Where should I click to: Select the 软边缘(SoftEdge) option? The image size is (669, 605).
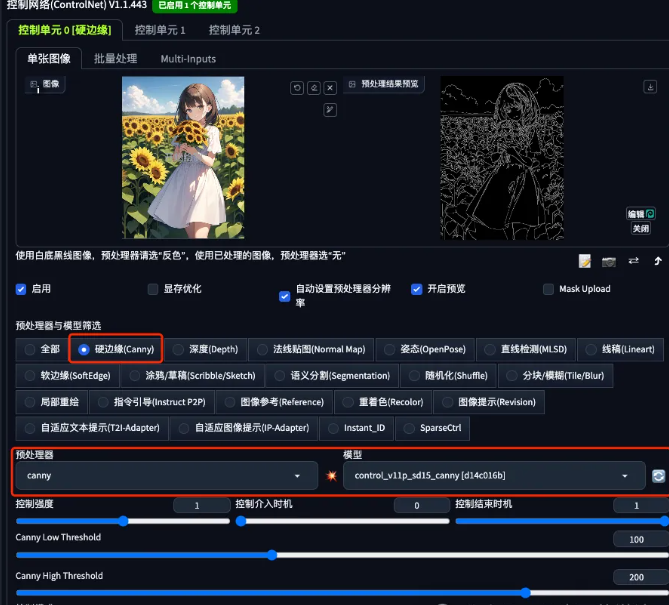[67, 376]
